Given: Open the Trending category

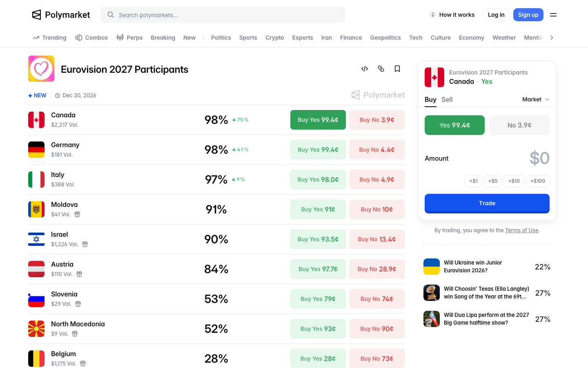Looking at the screenshot, I should 49,38.
